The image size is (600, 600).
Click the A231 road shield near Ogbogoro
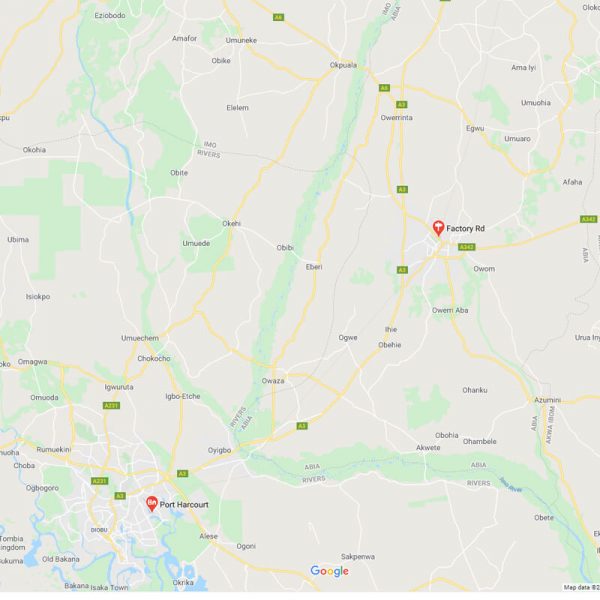point(100,481)
